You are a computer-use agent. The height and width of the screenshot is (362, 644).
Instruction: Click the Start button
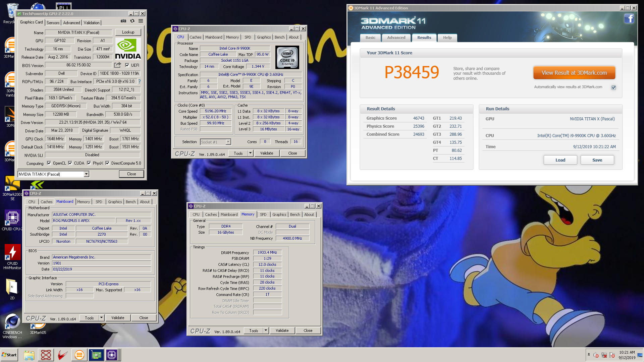tap(9, 355)
